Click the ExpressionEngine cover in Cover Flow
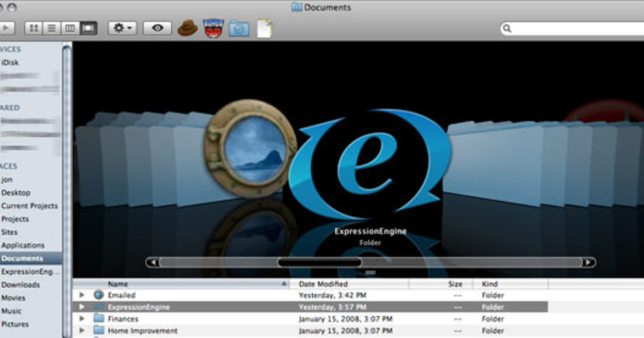644x338 pixels. pyautogui.click(x=370, y=164)
